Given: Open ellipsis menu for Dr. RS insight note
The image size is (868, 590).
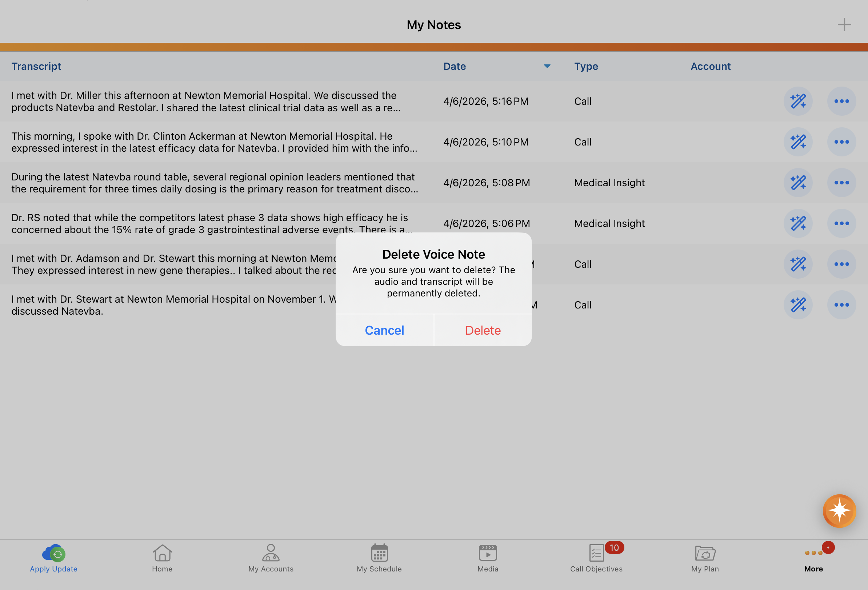Looking at the screenshot, I should tap(841, 223).
